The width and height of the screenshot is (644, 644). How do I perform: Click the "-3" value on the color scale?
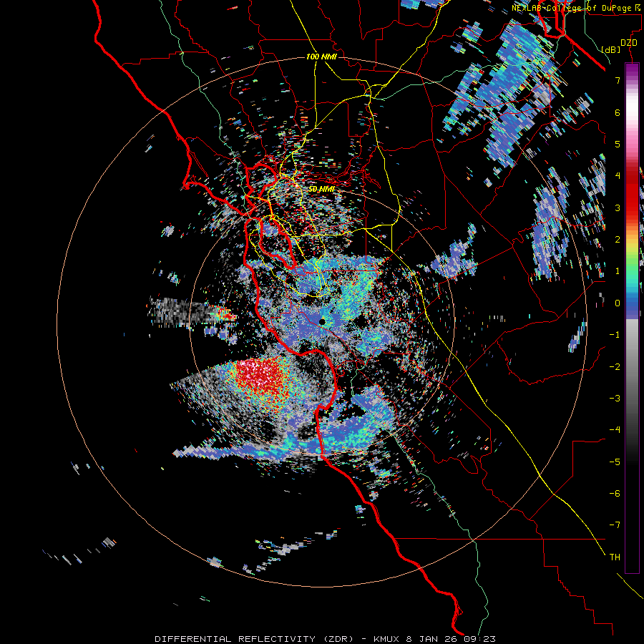pos(615,399)
